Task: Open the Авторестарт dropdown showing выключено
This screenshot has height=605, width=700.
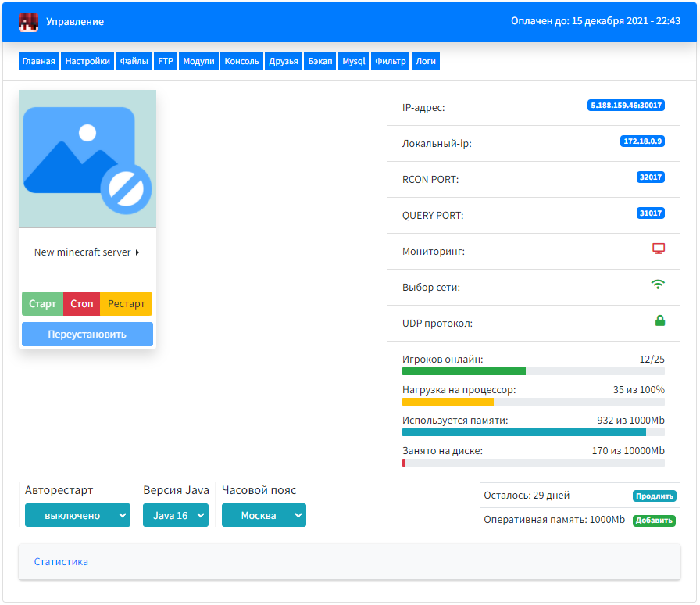Action: point(77,516)
